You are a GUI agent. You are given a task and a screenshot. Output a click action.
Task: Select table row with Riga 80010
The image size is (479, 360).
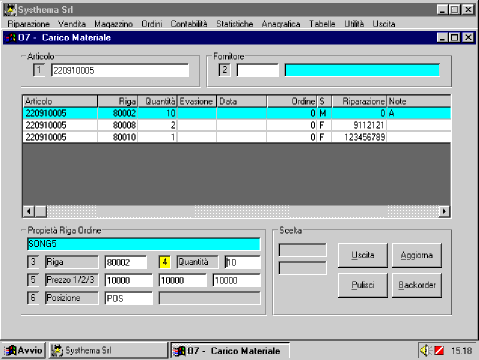[237, 137]
